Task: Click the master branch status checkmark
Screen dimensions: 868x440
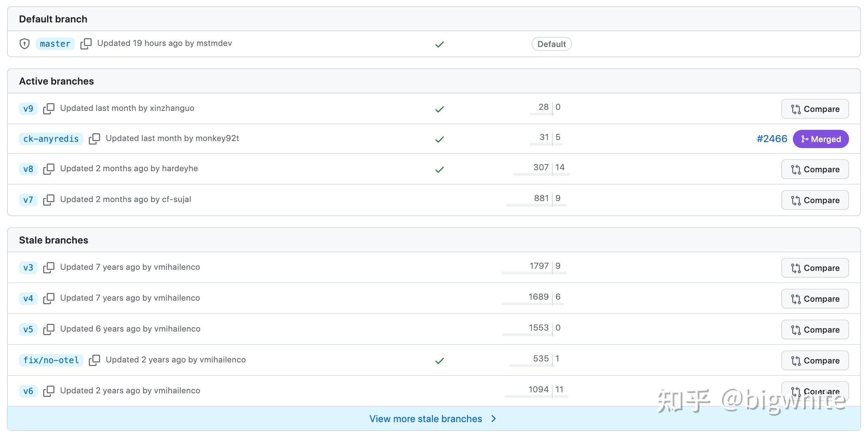Action: click(439, 45)
